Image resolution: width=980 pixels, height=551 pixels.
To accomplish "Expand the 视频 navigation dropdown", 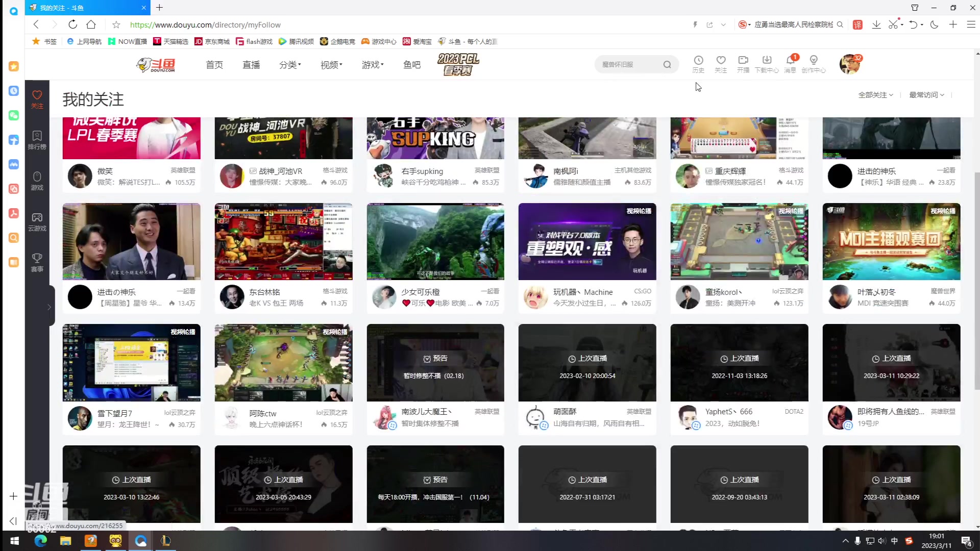I will tap(332, 65).
